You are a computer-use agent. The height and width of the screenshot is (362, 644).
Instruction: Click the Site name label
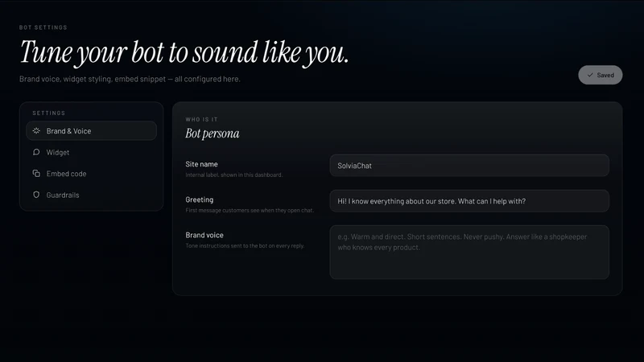[201, 164]
